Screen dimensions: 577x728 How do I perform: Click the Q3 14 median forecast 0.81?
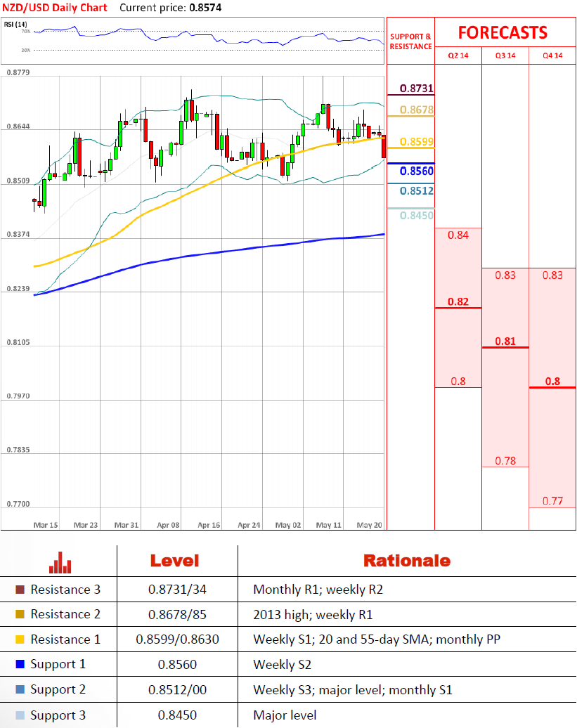pos(505,342)
